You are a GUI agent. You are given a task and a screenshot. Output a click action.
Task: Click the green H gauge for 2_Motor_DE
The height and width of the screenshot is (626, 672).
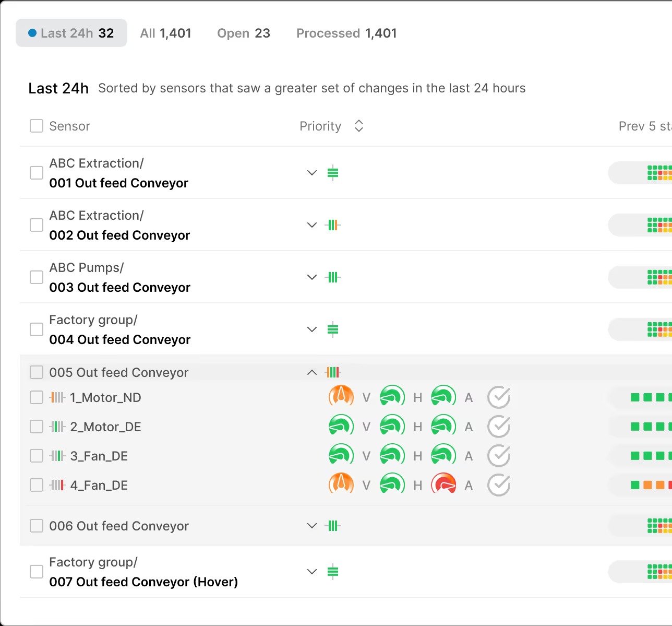click(392, 427)
